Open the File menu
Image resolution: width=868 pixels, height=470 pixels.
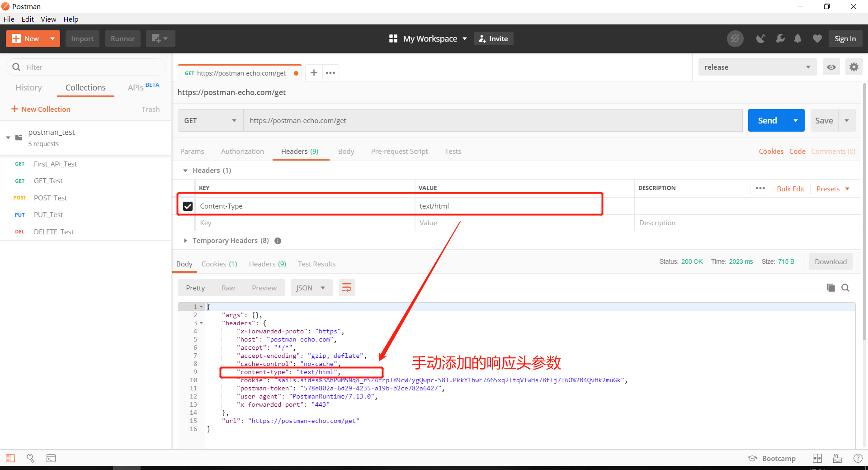(9, 19)
